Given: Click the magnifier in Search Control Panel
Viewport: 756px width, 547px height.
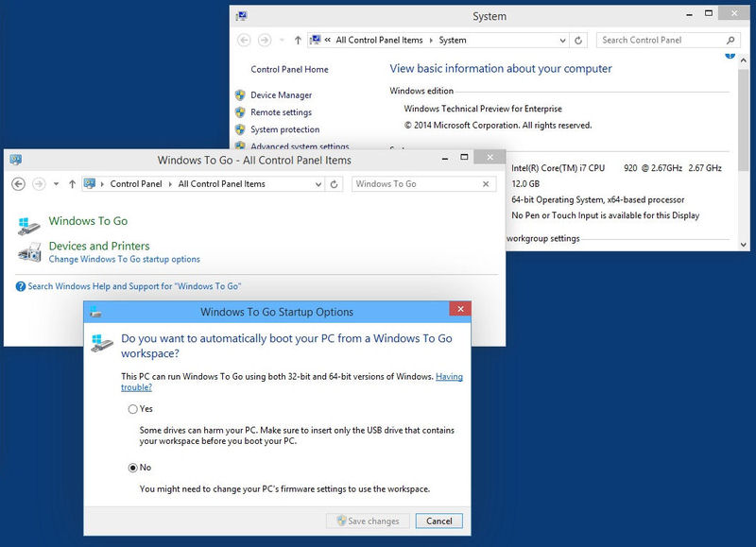Looking at the screenshot, I should (730, 40).
